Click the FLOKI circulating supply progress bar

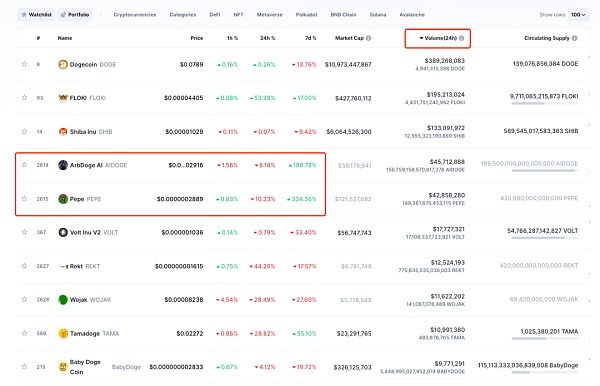(x=545, y=104)
